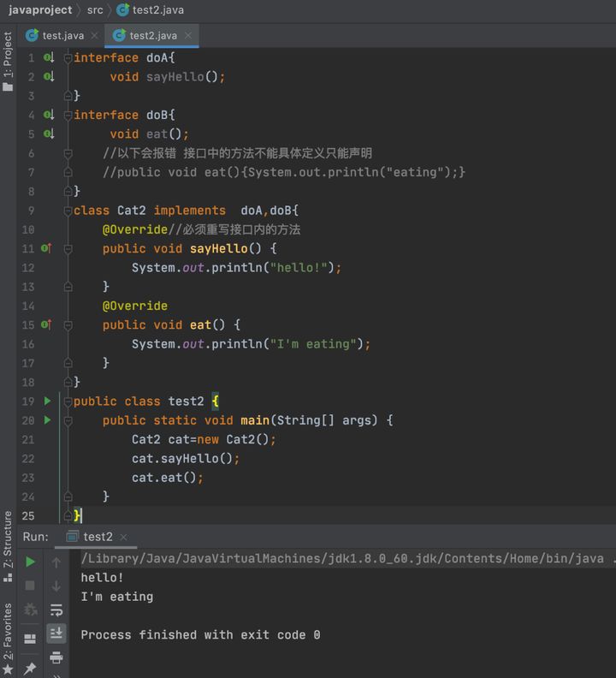Click the implemented-interface gutter icon on line 1
This screenshot has height=678, width=616.
point(49,57)
